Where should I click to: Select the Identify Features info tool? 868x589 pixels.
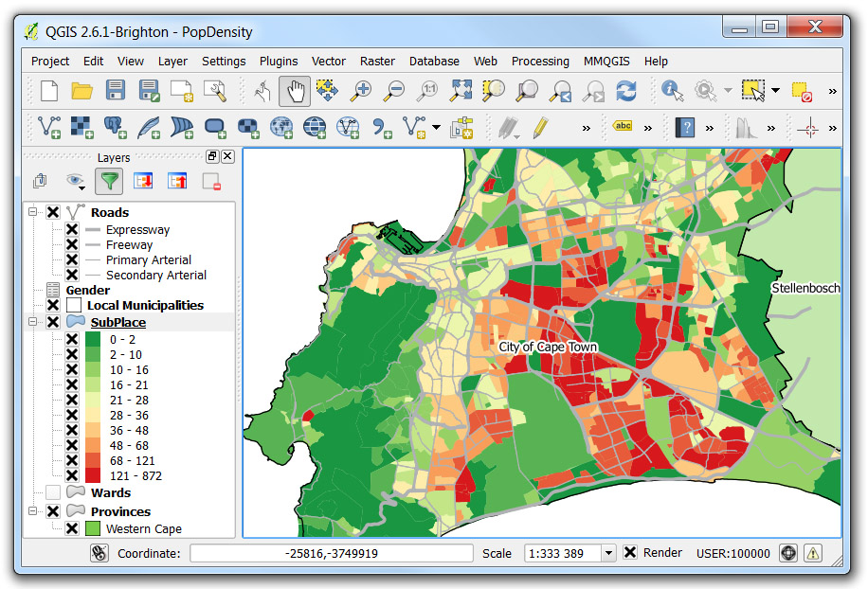[672, 91]
